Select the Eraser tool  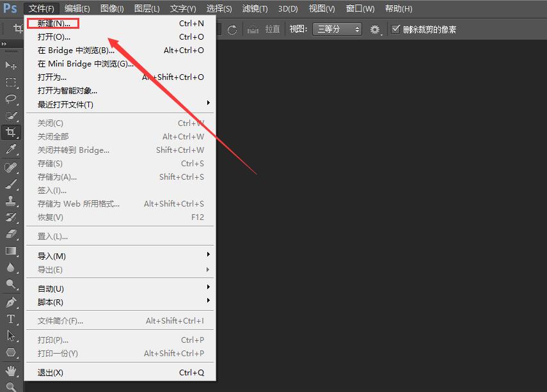pyautogui.click(x=11, y=234)
